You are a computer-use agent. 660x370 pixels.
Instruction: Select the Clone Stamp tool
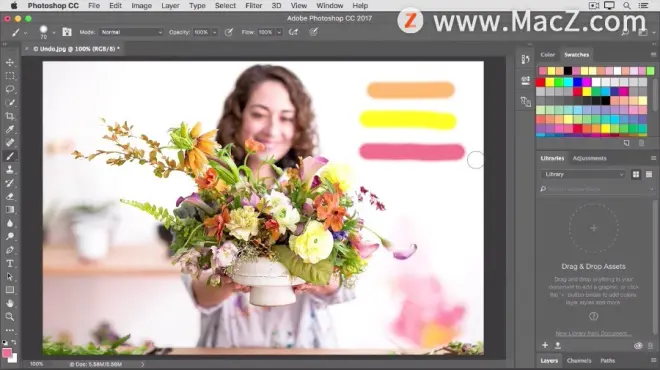pyautogui.click(x=10, y=170)
